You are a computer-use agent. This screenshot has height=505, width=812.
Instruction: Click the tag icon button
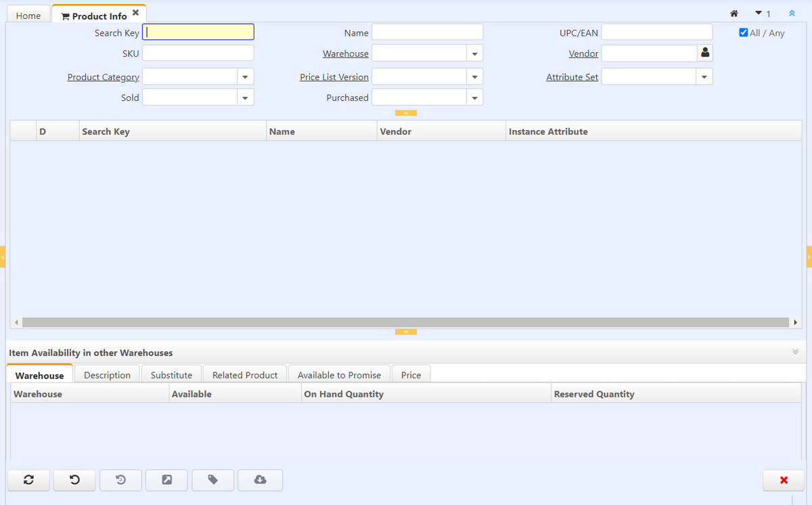click(213, 480)
